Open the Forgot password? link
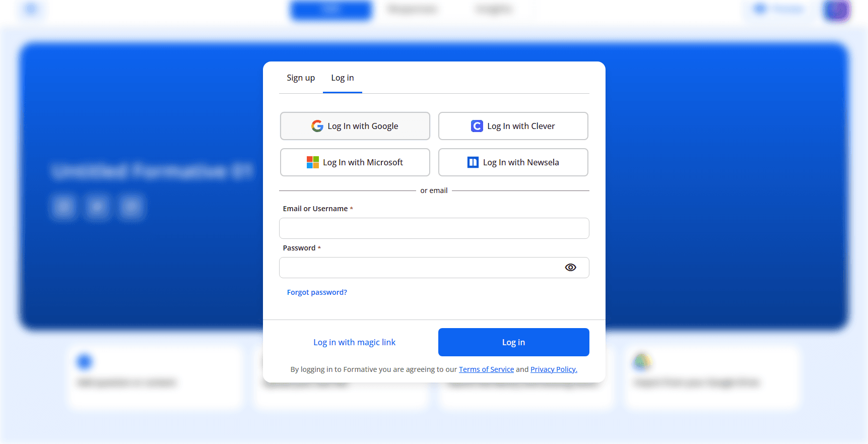Viewport: 868px width, 444px height. click(317, 292)
